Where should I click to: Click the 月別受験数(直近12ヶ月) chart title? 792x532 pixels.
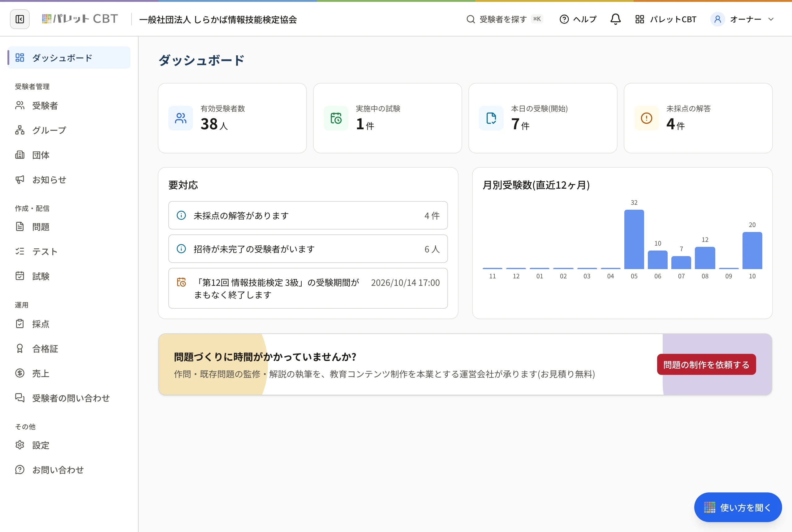coord(536,185)
